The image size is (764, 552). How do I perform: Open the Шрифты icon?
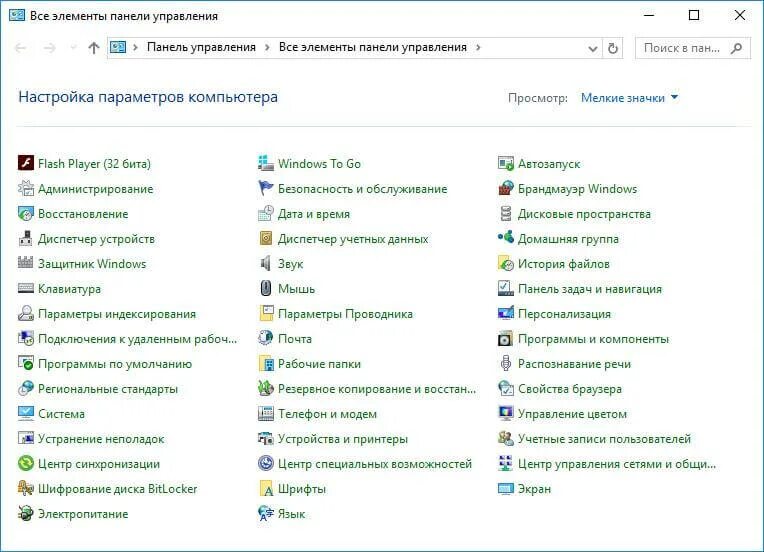coord(266,488)
